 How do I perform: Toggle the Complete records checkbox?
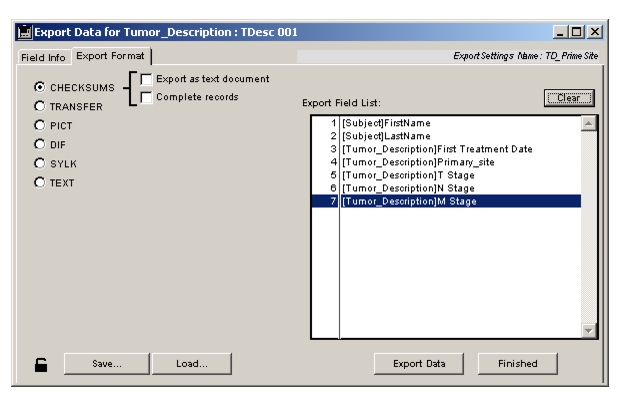tap(146, 97)
